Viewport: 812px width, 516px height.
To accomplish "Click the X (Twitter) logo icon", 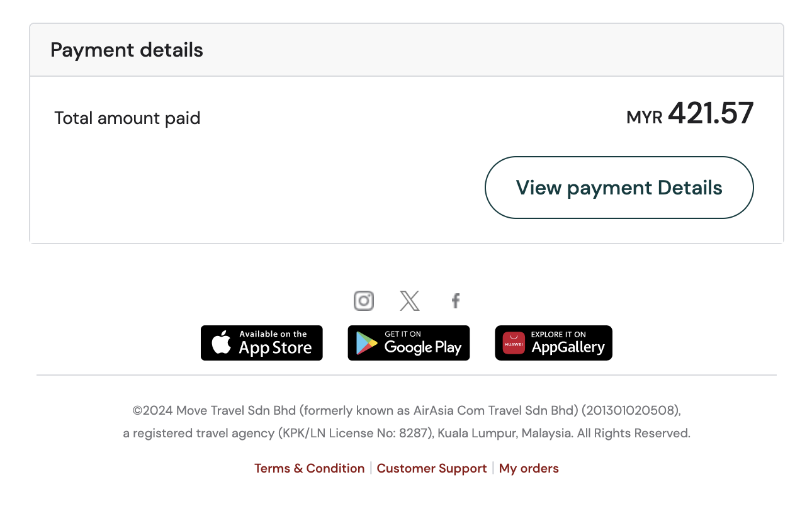I will coord(410,301).
